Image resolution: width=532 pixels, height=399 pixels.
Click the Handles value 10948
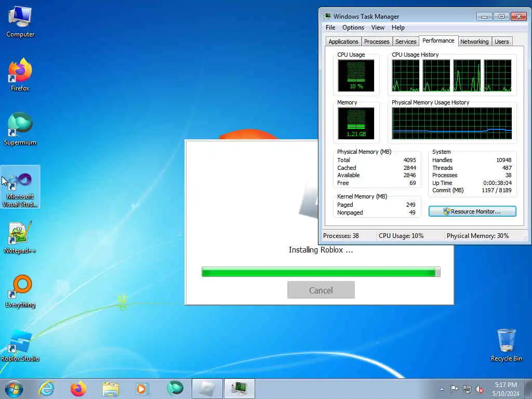point(503,160)
